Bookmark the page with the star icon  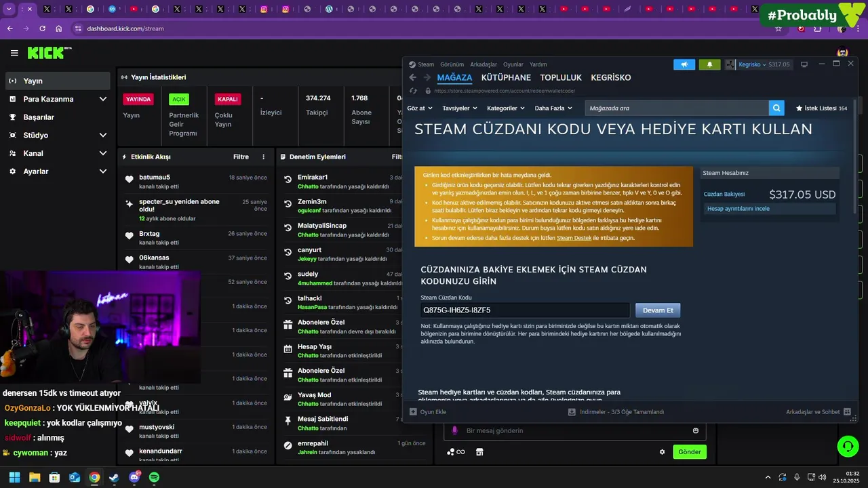click(778, 28)
